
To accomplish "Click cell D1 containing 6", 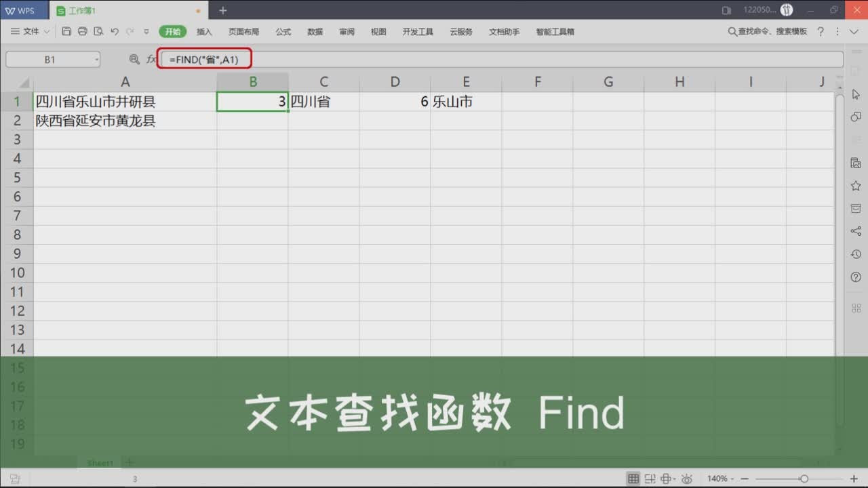I will coord(395,102).
